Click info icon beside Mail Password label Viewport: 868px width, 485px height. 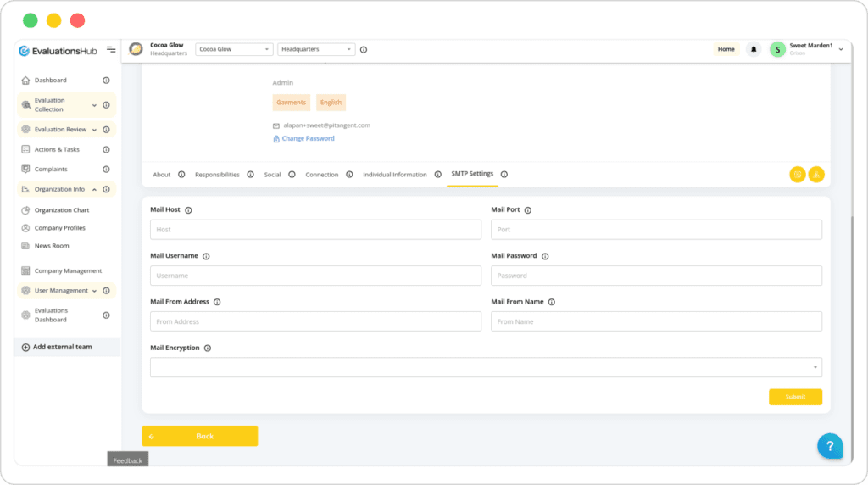coord(545,256)
